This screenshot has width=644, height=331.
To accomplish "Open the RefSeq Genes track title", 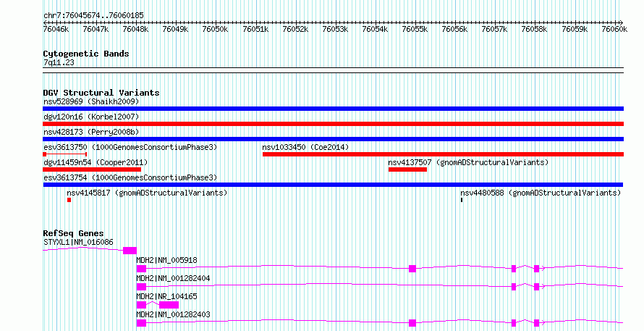I will (x=73, y=233).
